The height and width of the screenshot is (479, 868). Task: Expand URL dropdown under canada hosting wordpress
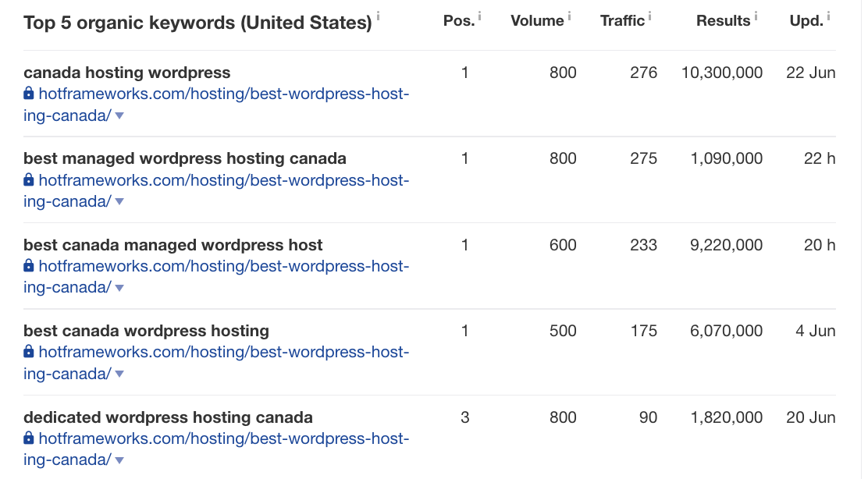point(119,115)
